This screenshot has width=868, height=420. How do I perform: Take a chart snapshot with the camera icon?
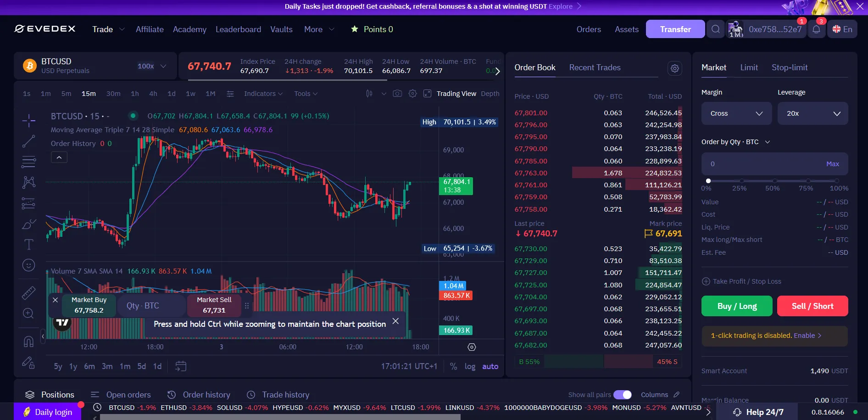(x=397, y=93)
